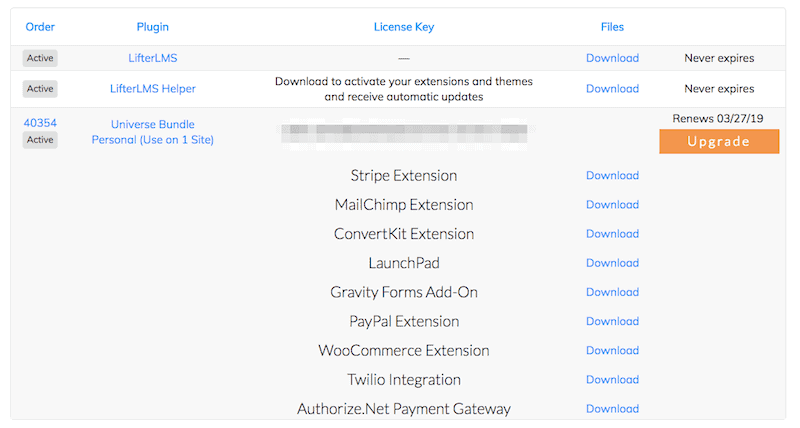800x428 pixels.
Task: Download the PayPal Extension
Action: [612, 321]
